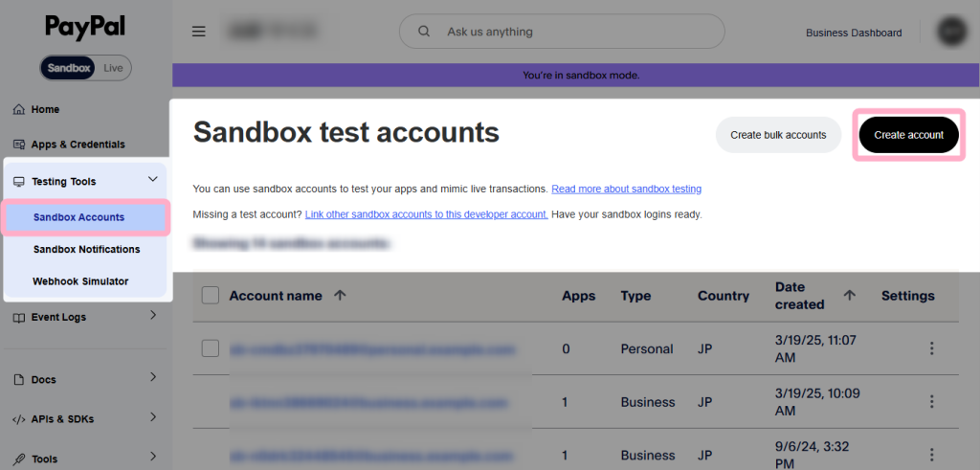This screenshot has height=470, width=980.
Task: Click the Create account button
Action: (x=908, y=135)
